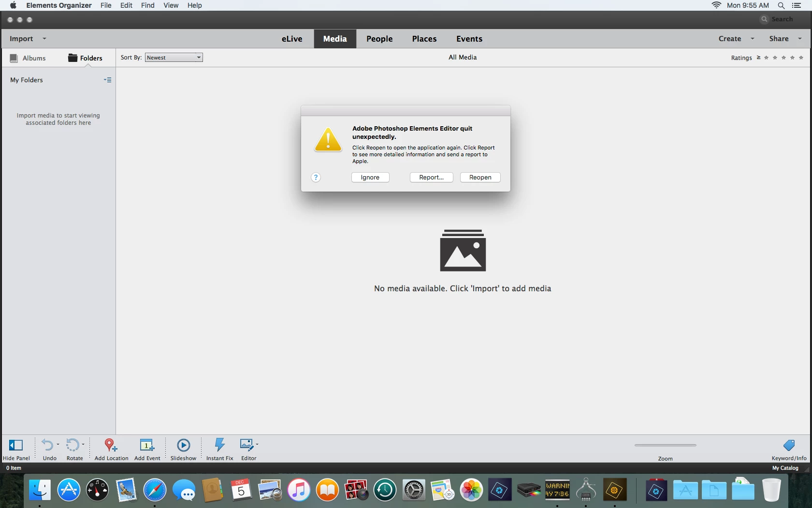Open the Help menu
Screen dimensions: 812x508
[195, 5]
